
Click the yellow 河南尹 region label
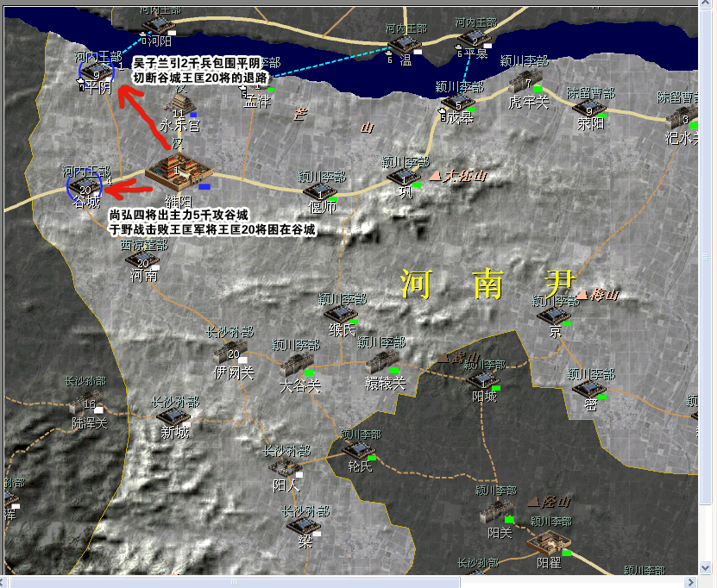pyautogui.click(x=487, y=285)
